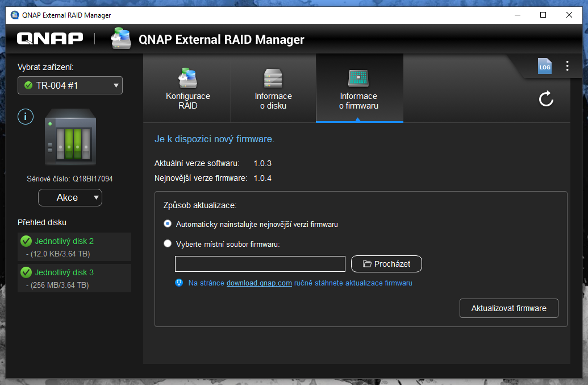
Task: Minimize the QNAP External RAID Manager window
Action: tap(518, 15)
